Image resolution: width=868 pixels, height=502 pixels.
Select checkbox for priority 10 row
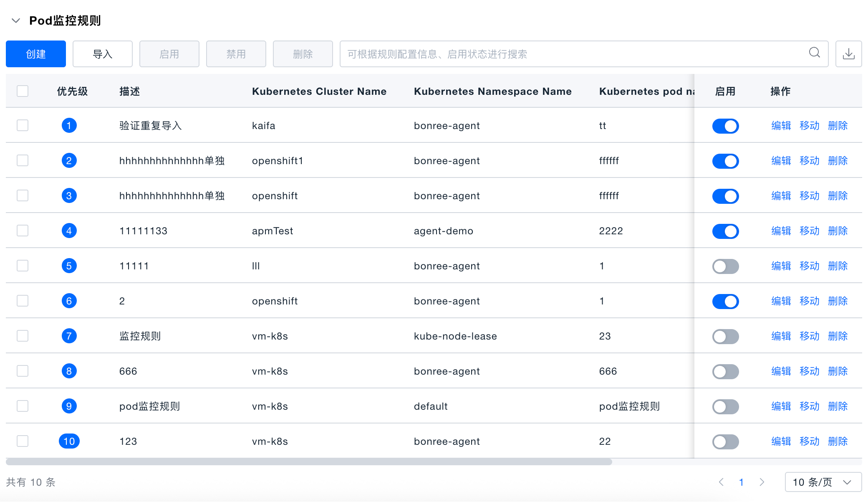click(x=23, y=441)
